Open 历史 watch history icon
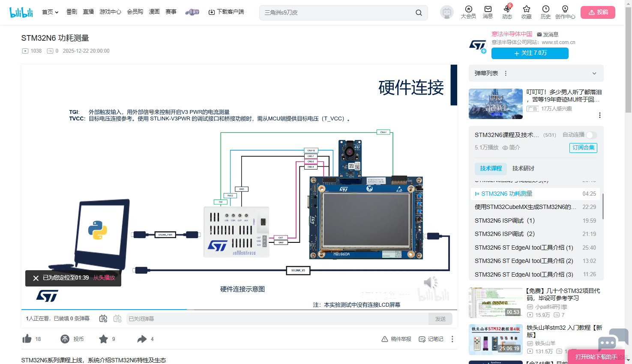 [545, 12]
